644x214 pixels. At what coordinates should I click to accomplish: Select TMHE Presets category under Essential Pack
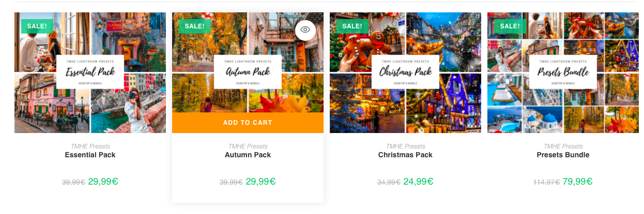(x=90, y=146)
